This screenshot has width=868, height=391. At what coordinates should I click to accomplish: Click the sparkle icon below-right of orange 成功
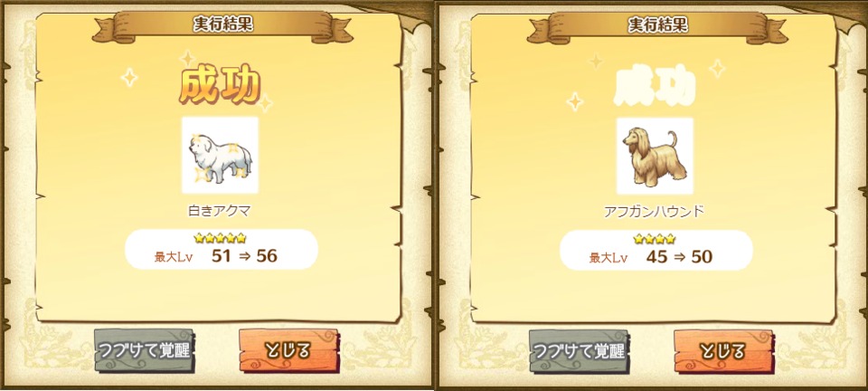pos(265,102)
